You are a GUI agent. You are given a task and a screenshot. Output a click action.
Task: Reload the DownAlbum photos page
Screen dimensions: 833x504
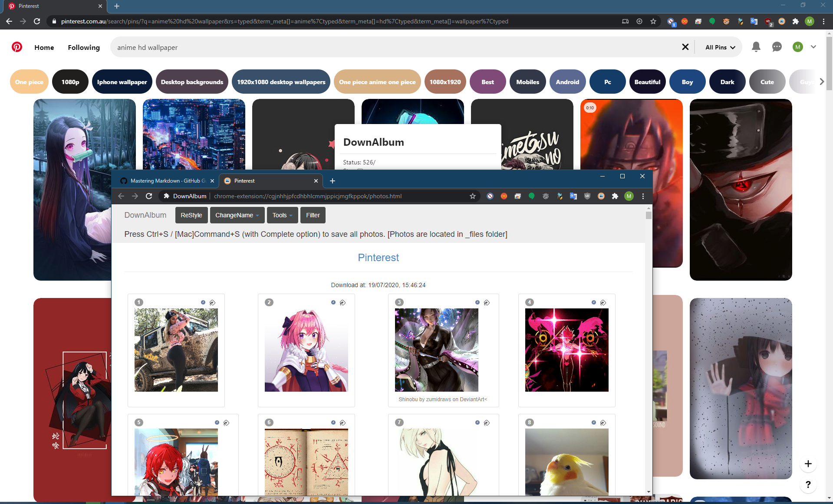pos(149,196)
